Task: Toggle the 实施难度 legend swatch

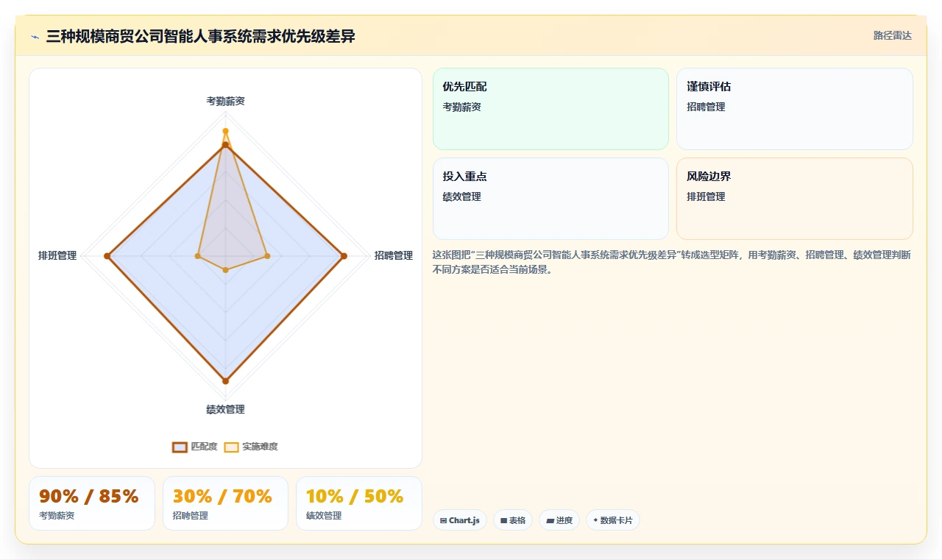Action: pos(232,447)
